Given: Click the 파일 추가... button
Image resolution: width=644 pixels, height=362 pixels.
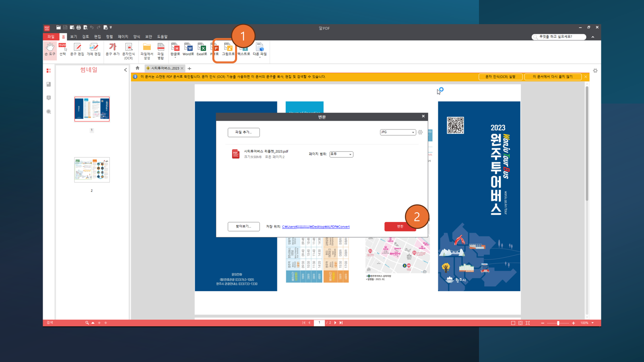Looking at the screenshot, I should point(244,132).
